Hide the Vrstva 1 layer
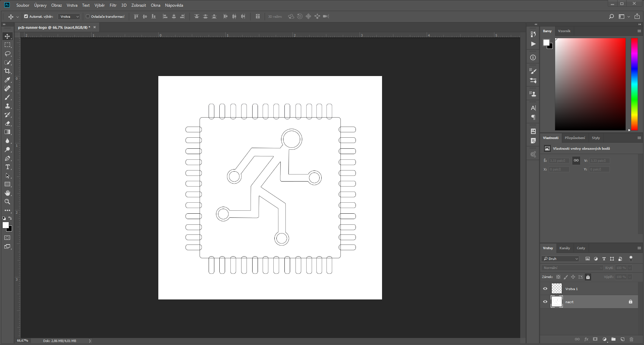The width and height of the screenshot is (644, 345). pyautogui.click(x=545, y=288)
